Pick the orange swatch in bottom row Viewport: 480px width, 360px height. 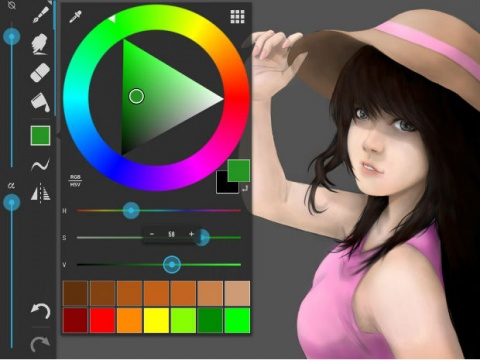pos(129,320)
